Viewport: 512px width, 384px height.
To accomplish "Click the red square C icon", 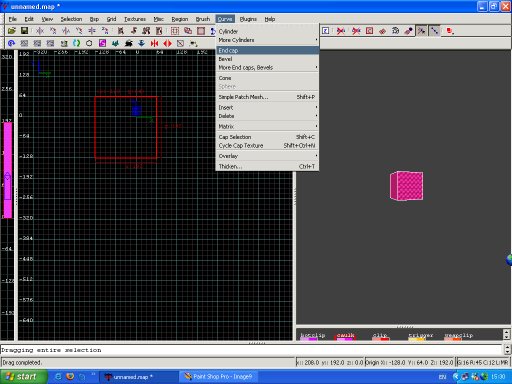I will pos(369,31).
